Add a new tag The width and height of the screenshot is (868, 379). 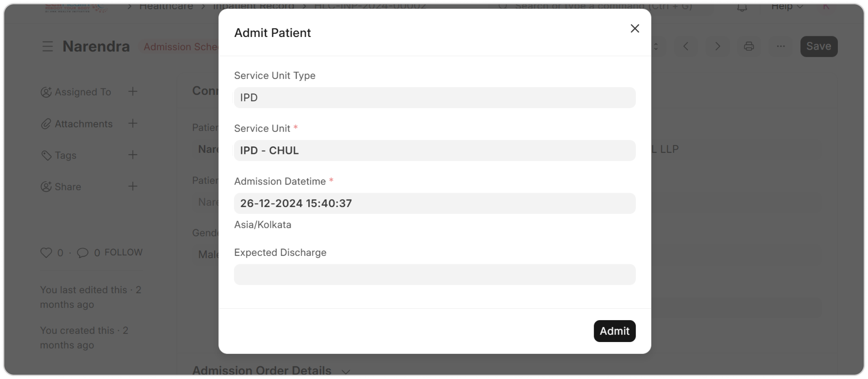pyautogui.click(x=133, y=155)
